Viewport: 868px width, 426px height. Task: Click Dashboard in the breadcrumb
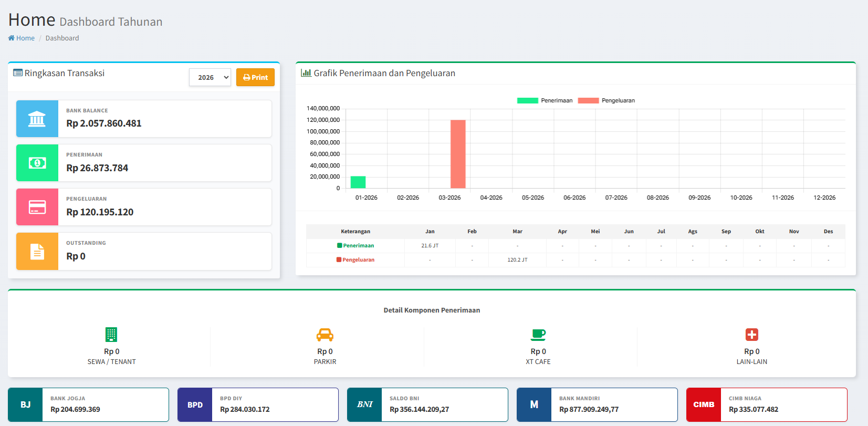point(62,38)
